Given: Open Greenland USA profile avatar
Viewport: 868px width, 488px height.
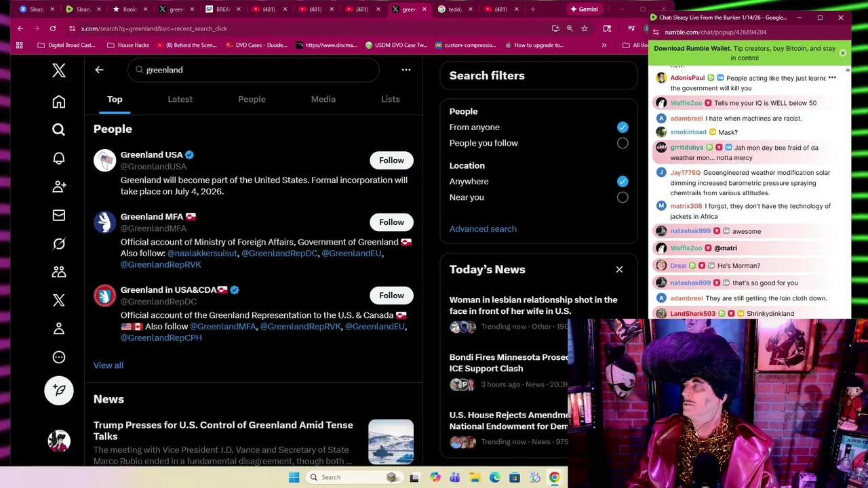Looking at the screenshot, I should [x=105, y=161].
